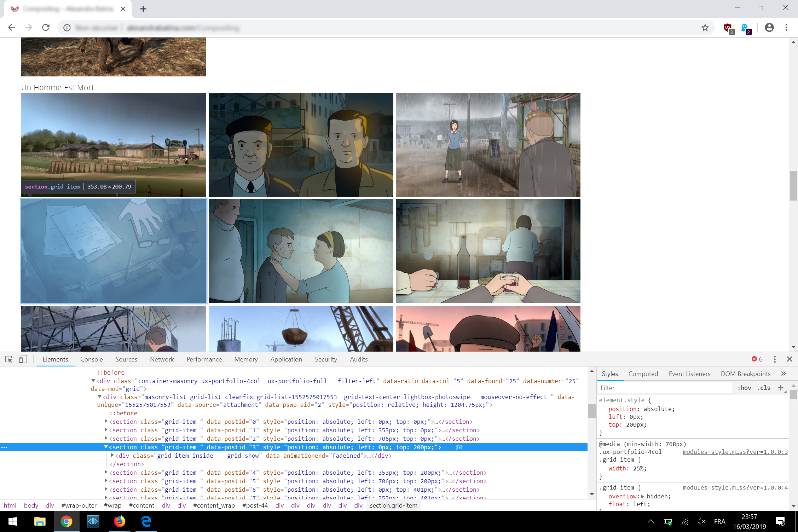Select #content_wrap in breadcrumb
The image size is (798, 532).
coord(214,505)
